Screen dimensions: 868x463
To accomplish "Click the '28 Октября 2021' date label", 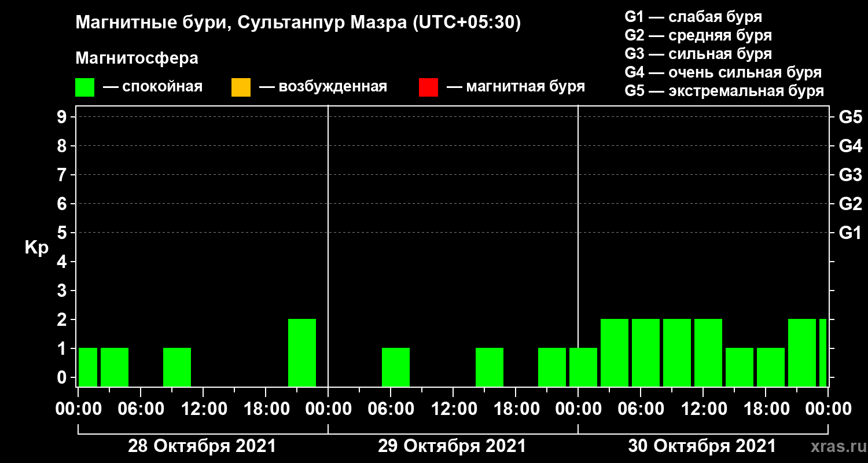I will click(202, 446).
